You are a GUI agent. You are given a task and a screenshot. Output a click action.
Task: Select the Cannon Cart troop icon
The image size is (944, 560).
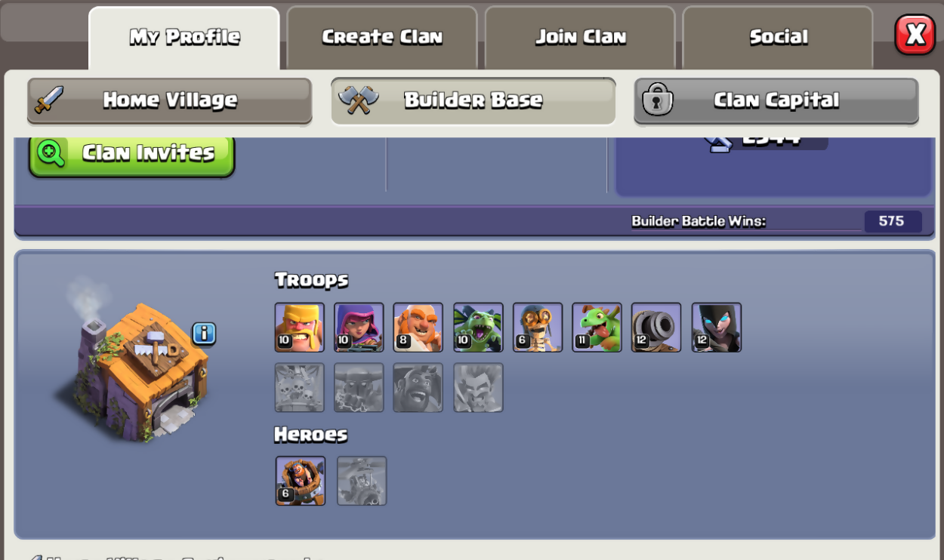pyautogui.click(x=656, y=328)
